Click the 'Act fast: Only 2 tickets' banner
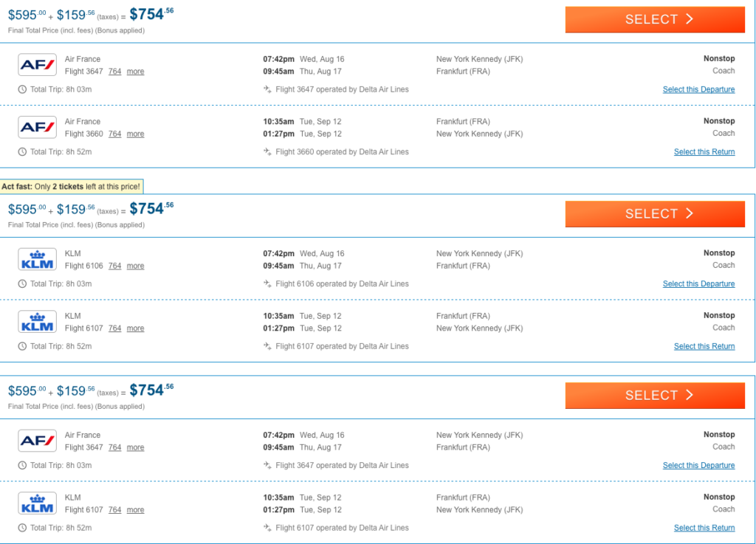This screenshot has width=756, height=544. click(72, 187)
